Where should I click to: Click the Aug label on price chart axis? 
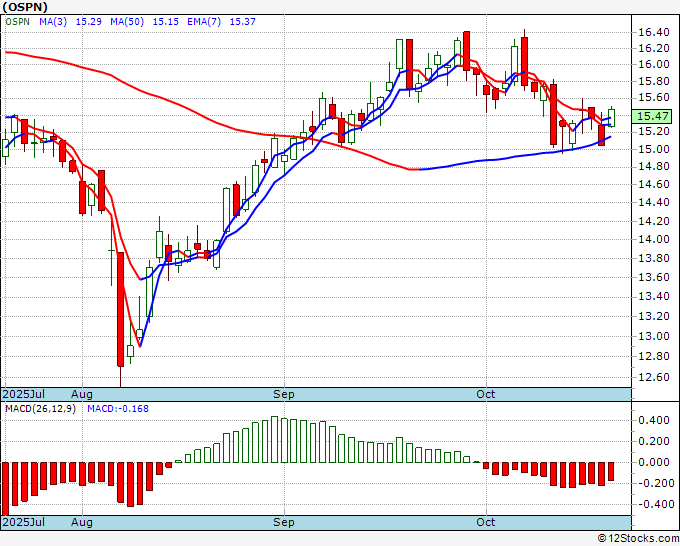point(82,394)
